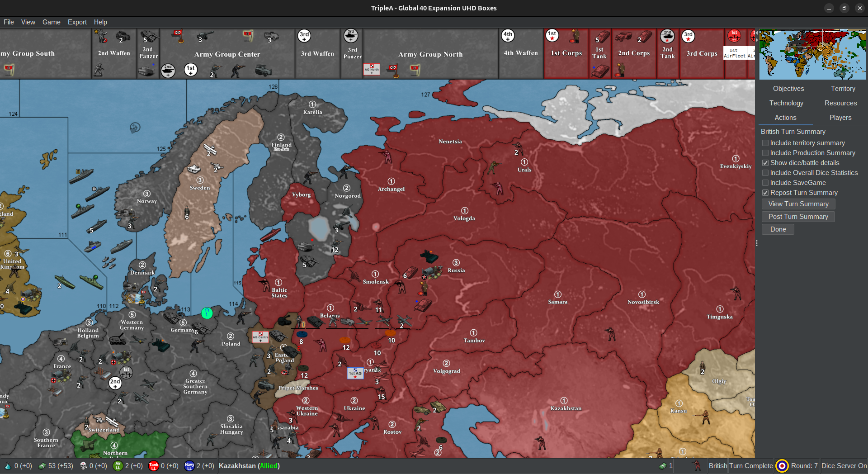868x474 pixels.
Task: Click the 2nd Panzer marker in Army Group Center
Action: (168, 70)
